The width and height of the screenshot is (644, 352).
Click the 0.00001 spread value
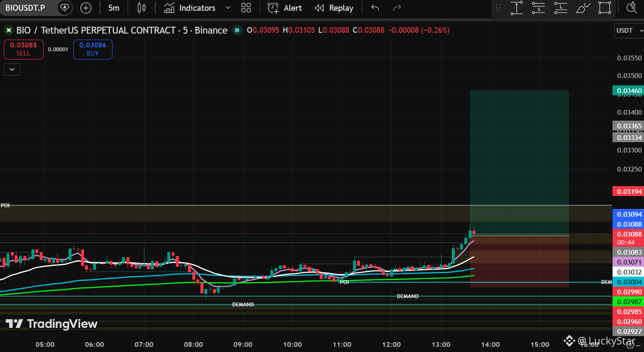[58, 49]
